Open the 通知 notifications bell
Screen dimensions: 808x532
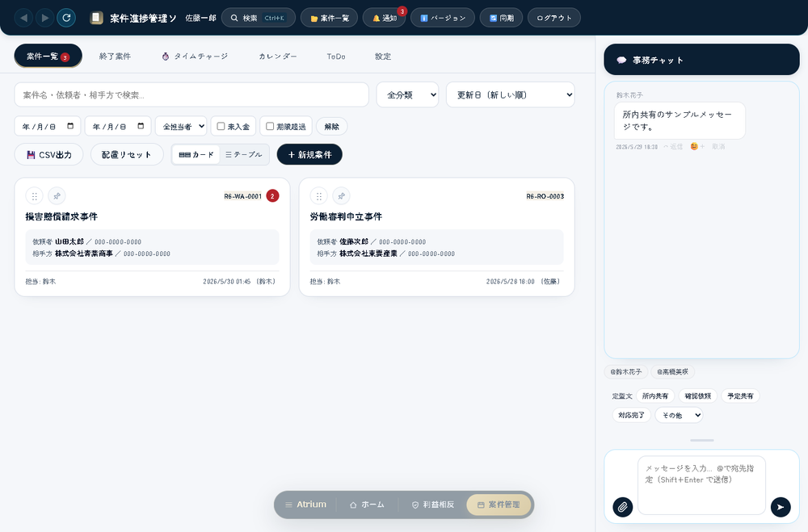[x=384, y=18]
